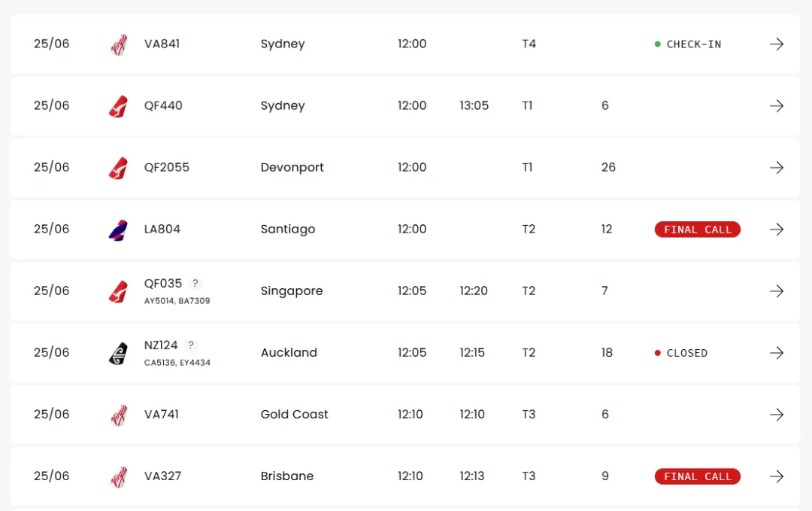
Task: Open details arrow for flight VA841
Action: point(776,44)
